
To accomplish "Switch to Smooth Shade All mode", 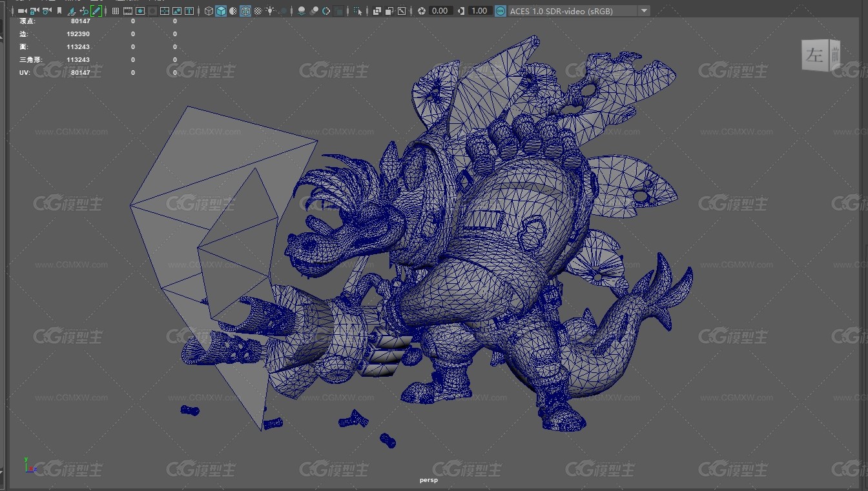I will 221,11.
